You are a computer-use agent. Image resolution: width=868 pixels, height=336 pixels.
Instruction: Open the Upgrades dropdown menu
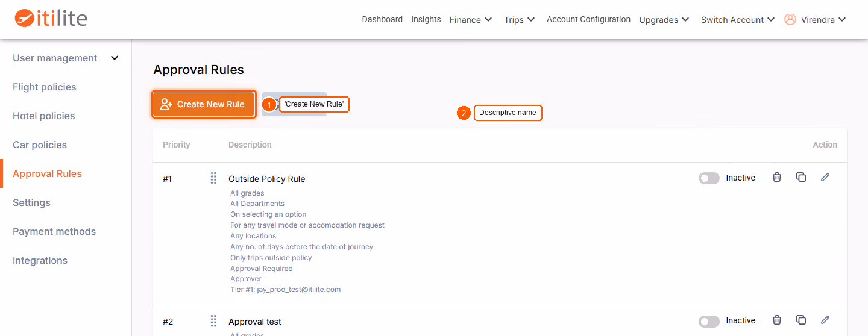(x=664, y=20)
